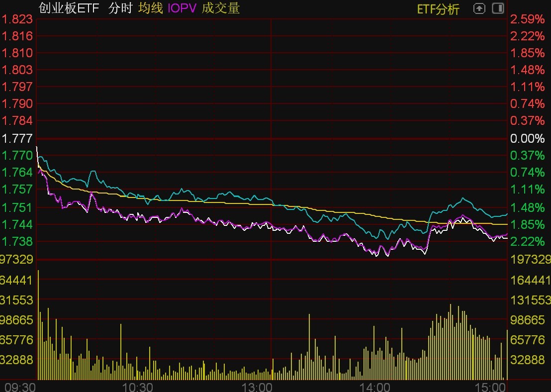Screen dimensions: 551x392
Task: Click the 1.764 price axis label
Action: point(17,172)
